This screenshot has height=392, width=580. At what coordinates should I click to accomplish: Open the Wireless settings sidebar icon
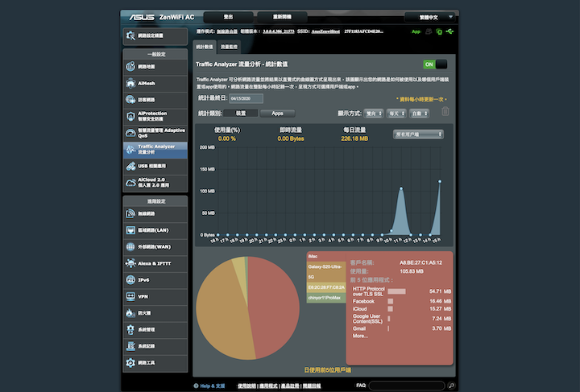pos(130,213)
